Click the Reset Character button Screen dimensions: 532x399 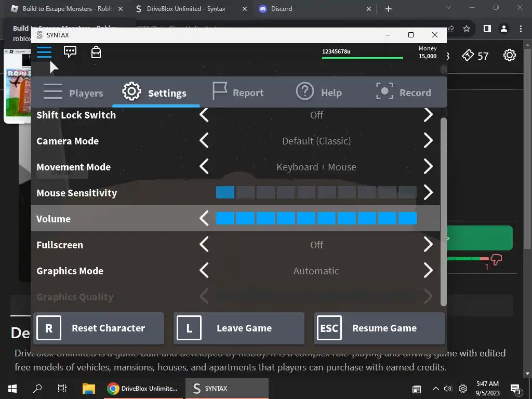click(x=99, y=328)
